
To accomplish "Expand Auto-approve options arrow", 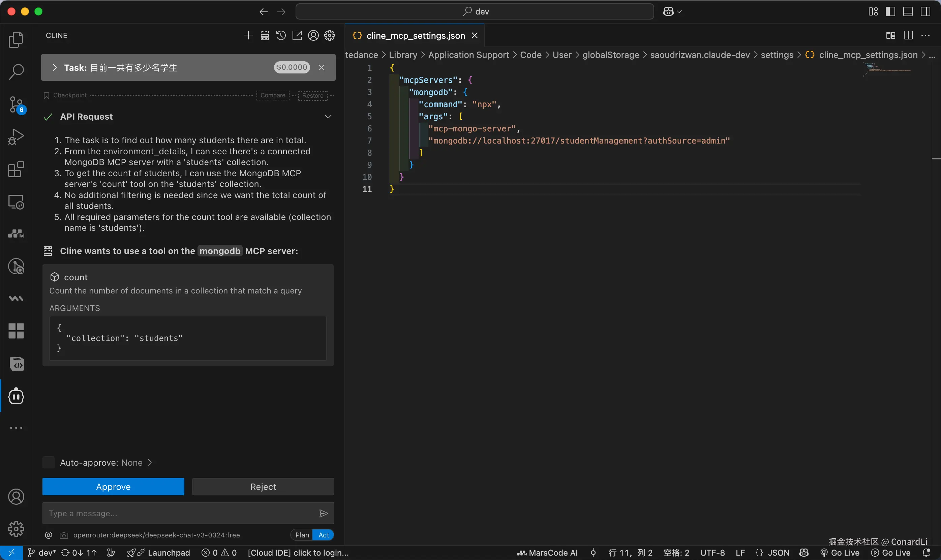I will click(x=150, y=463).
